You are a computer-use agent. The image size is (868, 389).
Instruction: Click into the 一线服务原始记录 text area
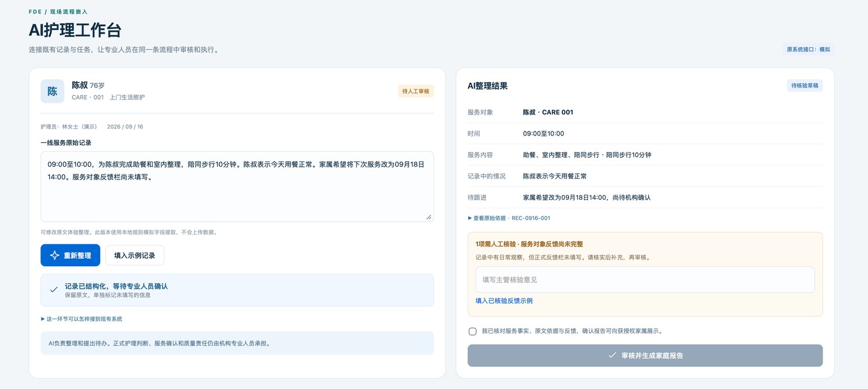[x=237, y=186]
